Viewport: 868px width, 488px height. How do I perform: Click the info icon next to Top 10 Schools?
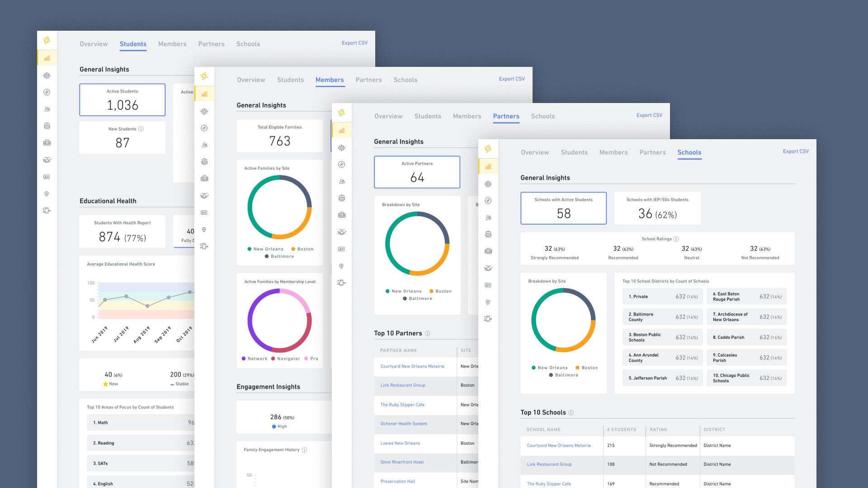(571, 413)
